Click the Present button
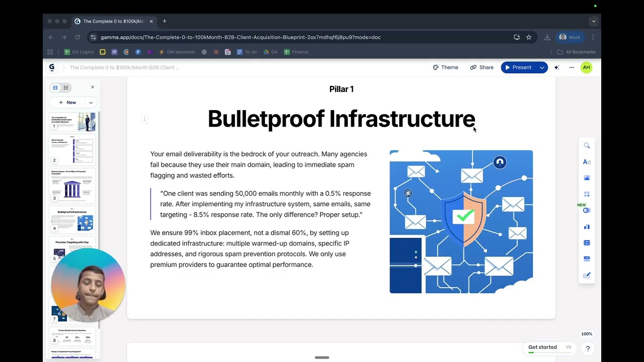The height and width of the screenshot is (362, 644). [518, 67]
